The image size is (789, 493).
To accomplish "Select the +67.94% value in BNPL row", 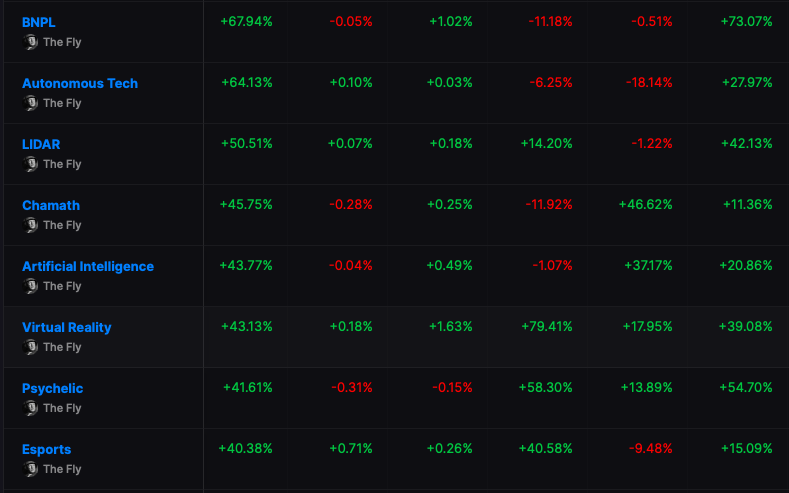I will click(x=247, y=22).
